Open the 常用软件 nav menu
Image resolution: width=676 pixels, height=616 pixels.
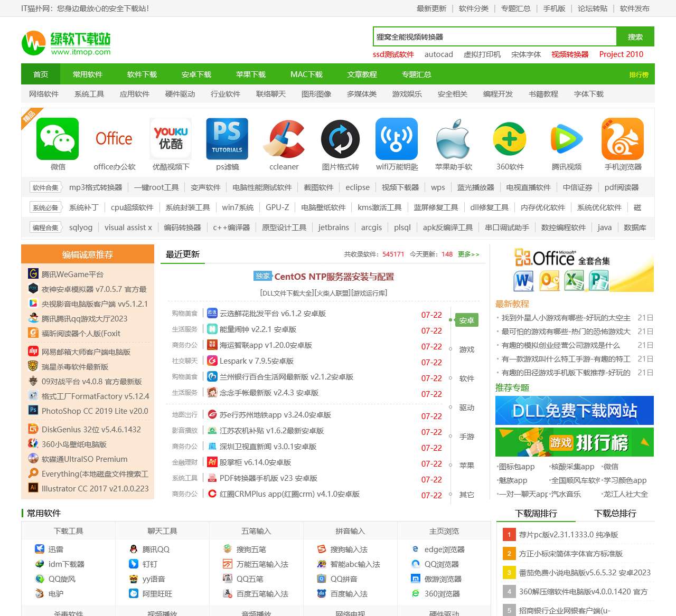(x=88, y=74)
